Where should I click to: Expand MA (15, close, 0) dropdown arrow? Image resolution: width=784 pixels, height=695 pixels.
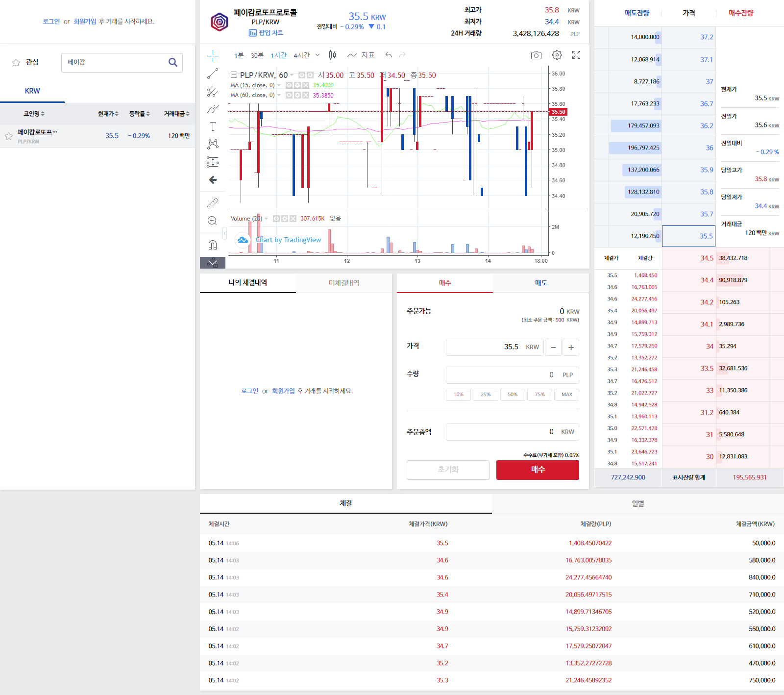pyautogui.click(x=279, y=85)
